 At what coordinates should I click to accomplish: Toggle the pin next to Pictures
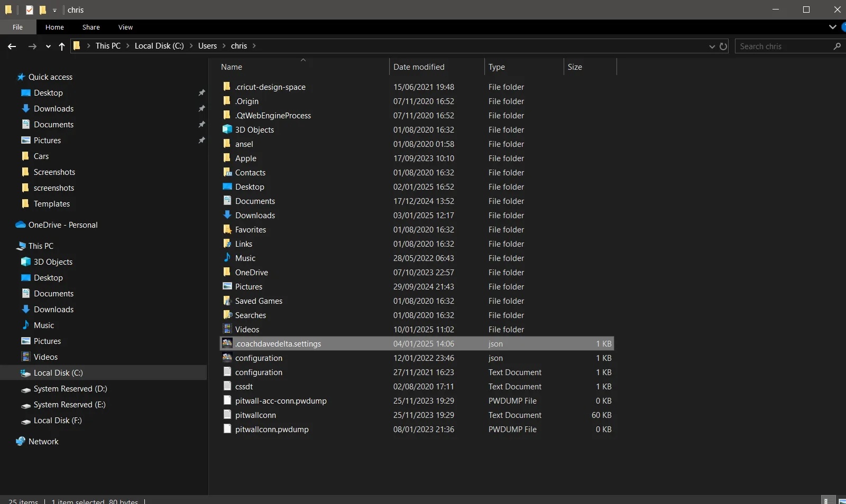pos(201,141)
